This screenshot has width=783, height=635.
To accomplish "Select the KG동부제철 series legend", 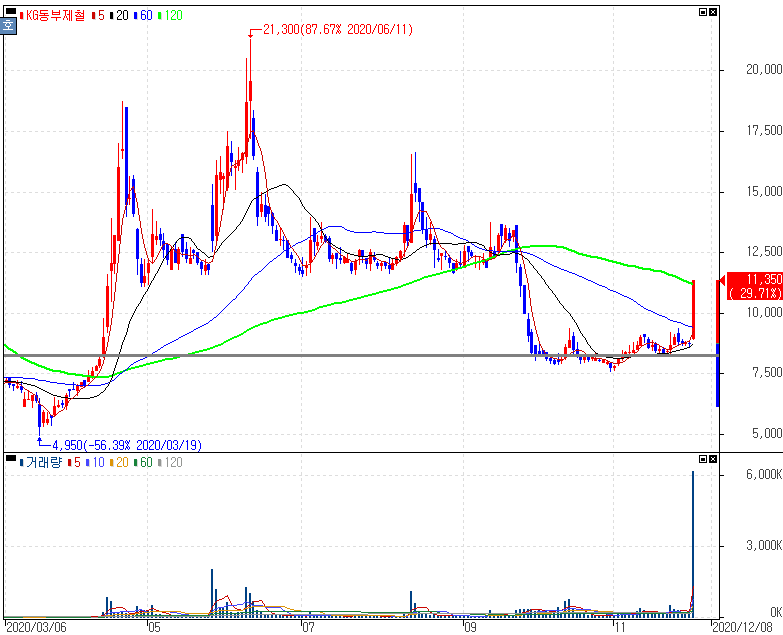I will (x=53, y=15).
